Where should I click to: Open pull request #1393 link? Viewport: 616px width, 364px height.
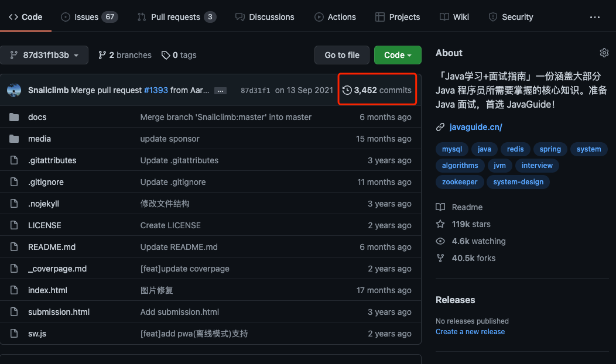coord(156,90)
